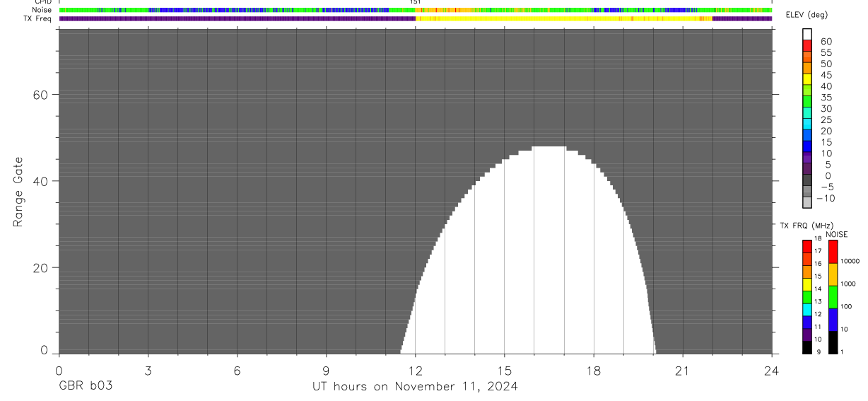Click x-axis tick label '15'
868x401 pixels.
(505, 370)
